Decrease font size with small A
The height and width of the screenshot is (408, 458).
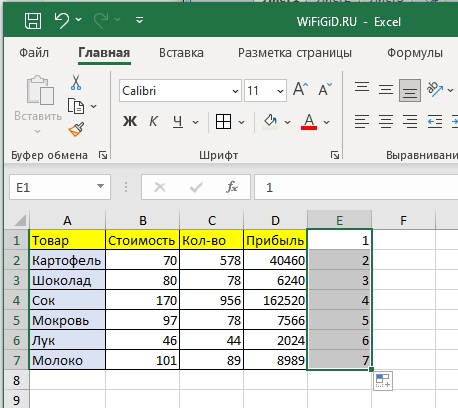(325, 89)
